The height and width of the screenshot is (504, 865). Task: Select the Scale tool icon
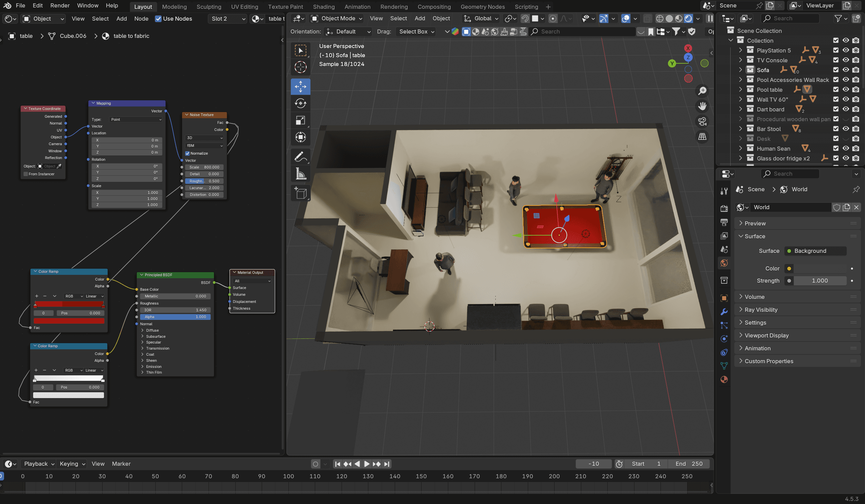click(x=300, y=120)
